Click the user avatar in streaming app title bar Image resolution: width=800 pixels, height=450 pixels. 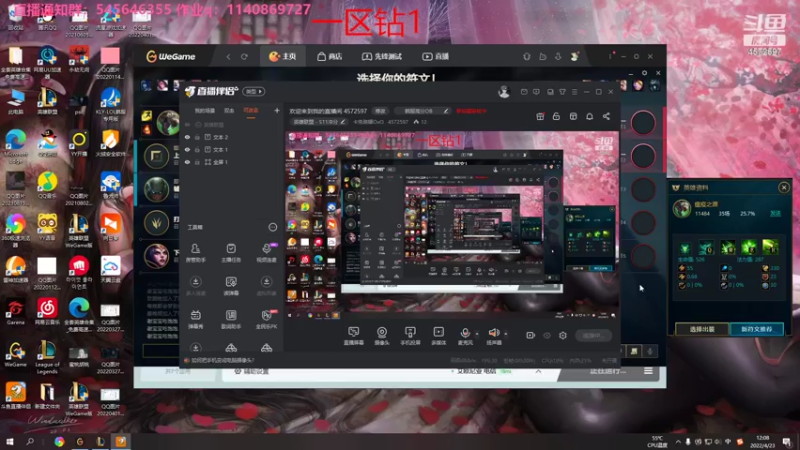[504, 92]
